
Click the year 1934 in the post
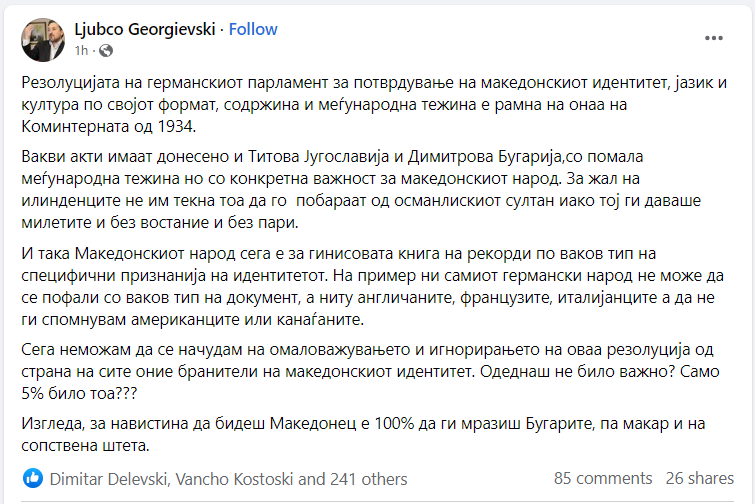point(175,127)
